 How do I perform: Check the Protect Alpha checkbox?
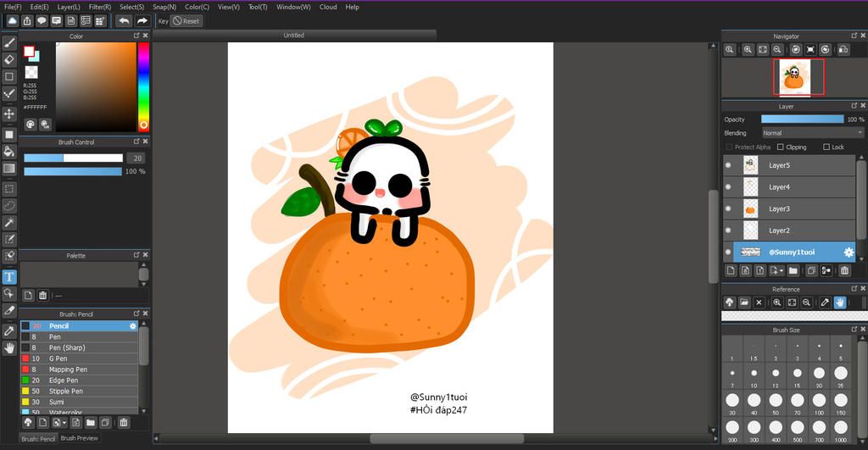click(x=729, y=147)
